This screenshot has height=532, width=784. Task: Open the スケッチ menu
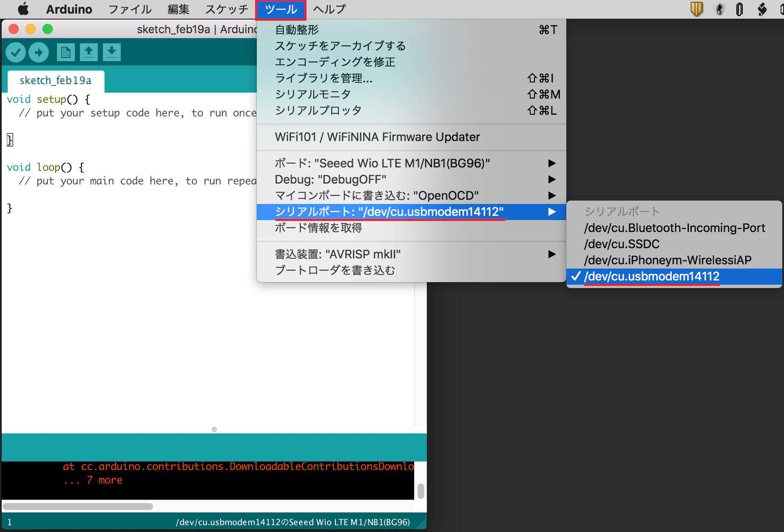pyautogui.click(x=227, y=9)
